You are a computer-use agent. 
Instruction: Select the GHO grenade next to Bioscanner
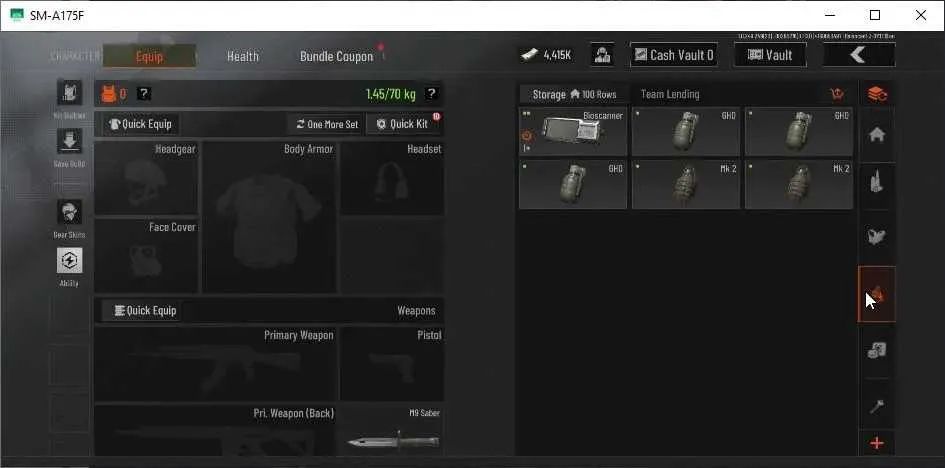coord(686,131)
